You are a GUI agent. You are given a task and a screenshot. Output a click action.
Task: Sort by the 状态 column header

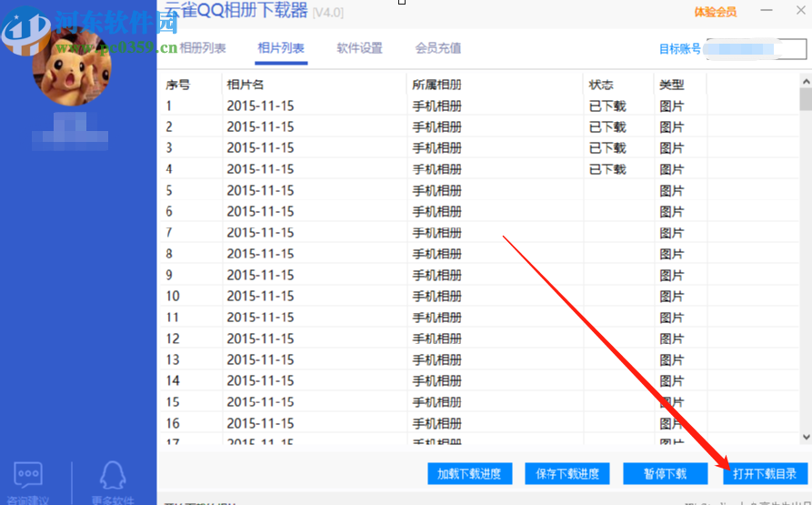(601, 85)
